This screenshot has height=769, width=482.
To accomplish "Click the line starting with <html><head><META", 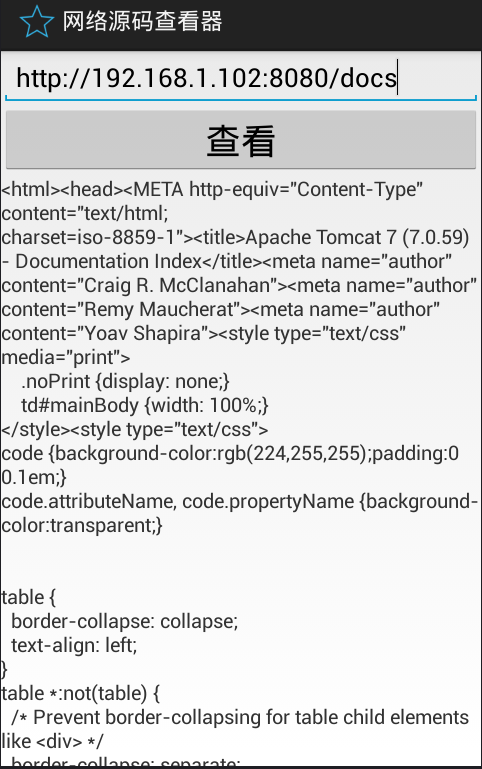I will click(x=212, y=190).
